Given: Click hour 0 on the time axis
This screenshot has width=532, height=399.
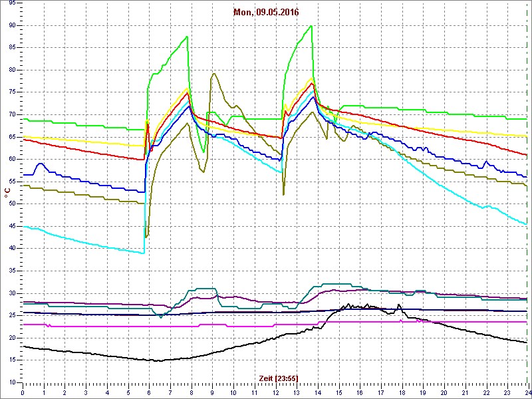Looking at the screenshot, I should pos(23,393).
